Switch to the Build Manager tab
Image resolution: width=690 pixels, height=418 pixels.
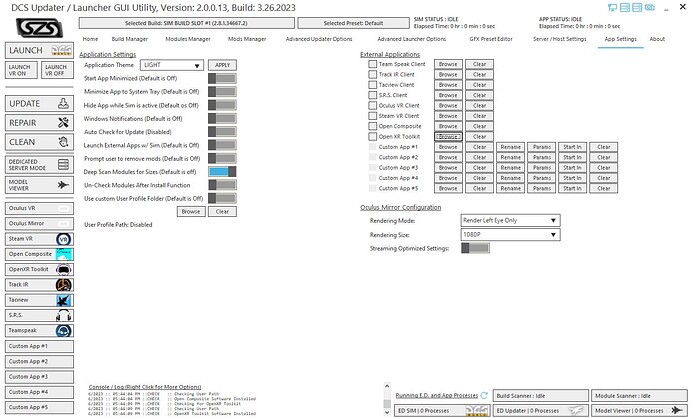[130, 39]
